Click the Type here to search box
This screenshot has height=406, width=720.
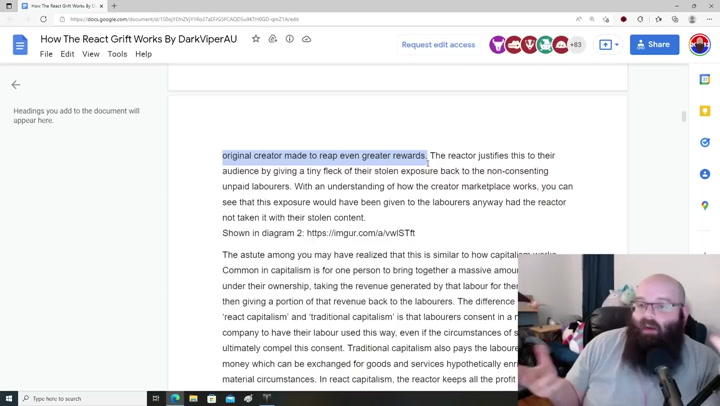click(83, 398)
